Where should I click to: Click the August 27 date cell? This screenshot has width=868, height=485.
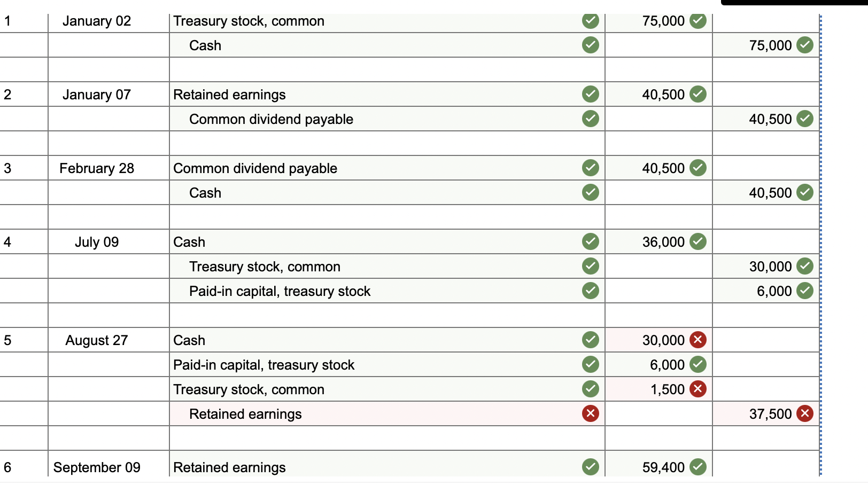point(96,340)
